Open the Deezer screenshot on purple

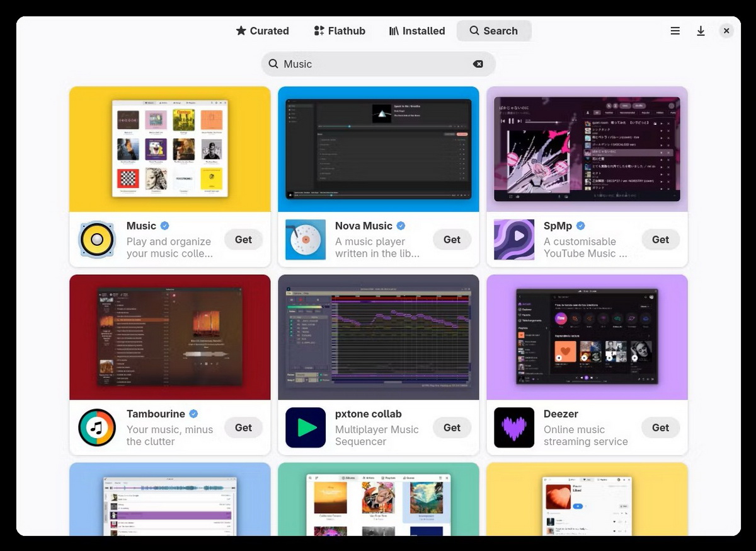587,337
